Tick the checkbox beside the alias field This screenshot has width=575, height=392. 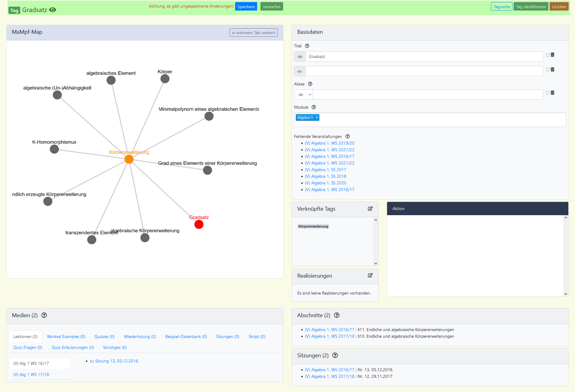[548, 93]
